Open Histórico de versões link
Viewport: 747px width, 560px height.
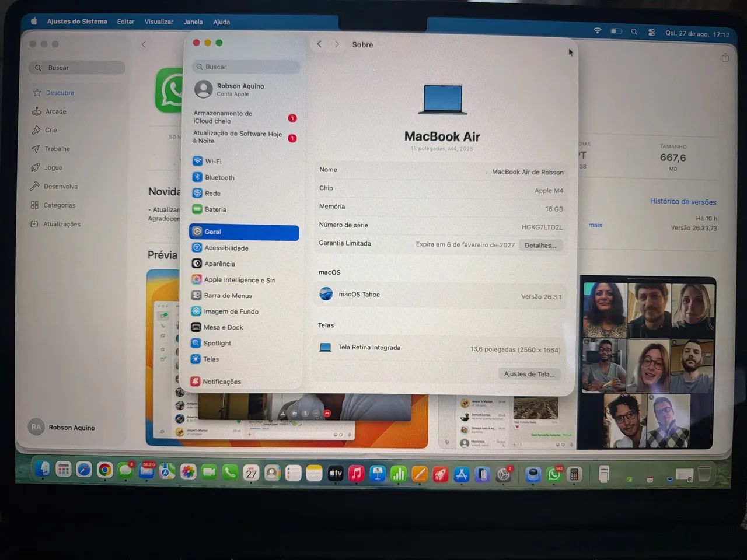tap(683, 201)
